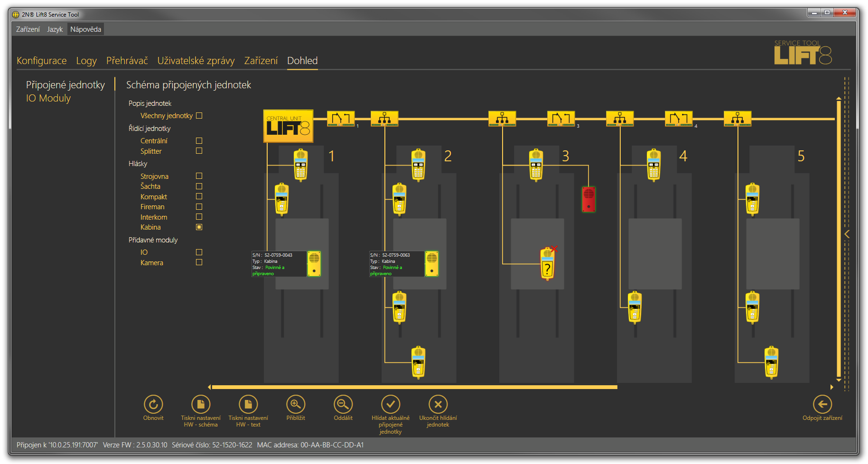Open the IO Moduly section
This screenshot has width=868, height=464.
point(48,98)
